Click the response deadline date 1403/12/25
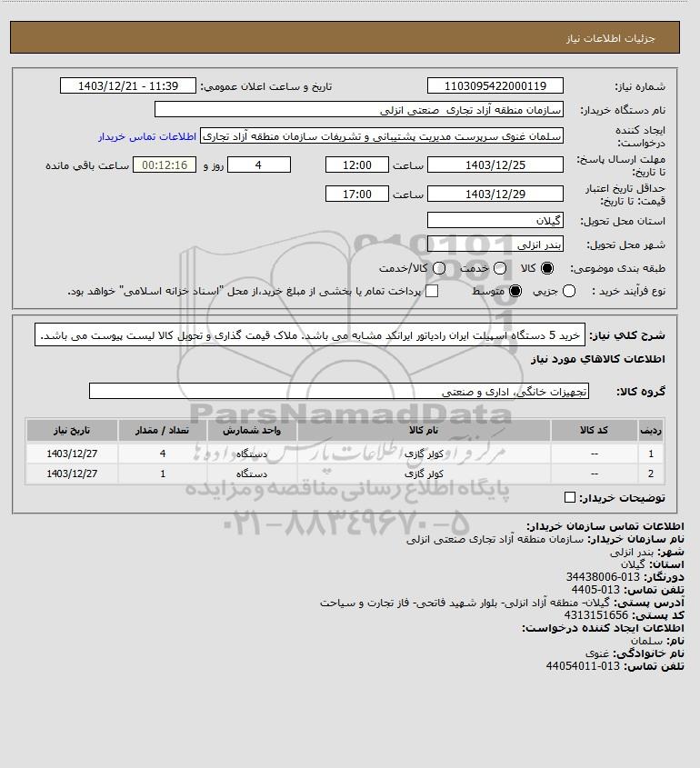Viewport: 700px width, 768px height. point(495,165)
